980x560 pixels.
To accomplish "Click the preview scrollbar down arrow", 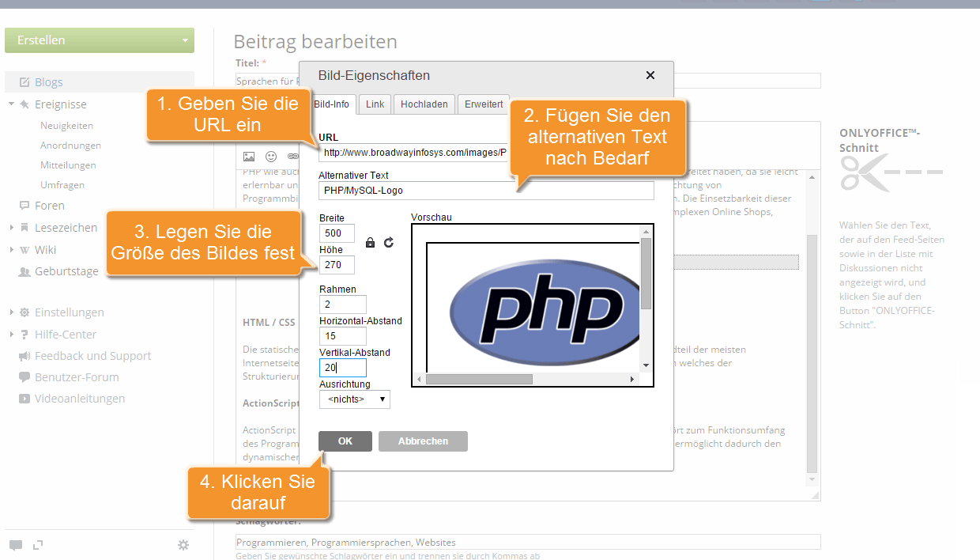I will coord(646,365).
